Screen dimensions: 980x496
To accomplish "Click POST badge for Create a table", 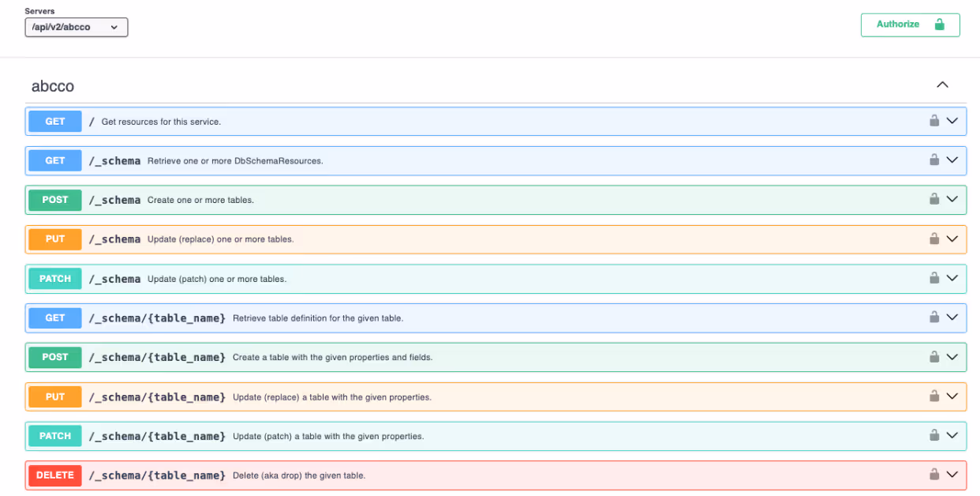I will [x=55, y=357].
